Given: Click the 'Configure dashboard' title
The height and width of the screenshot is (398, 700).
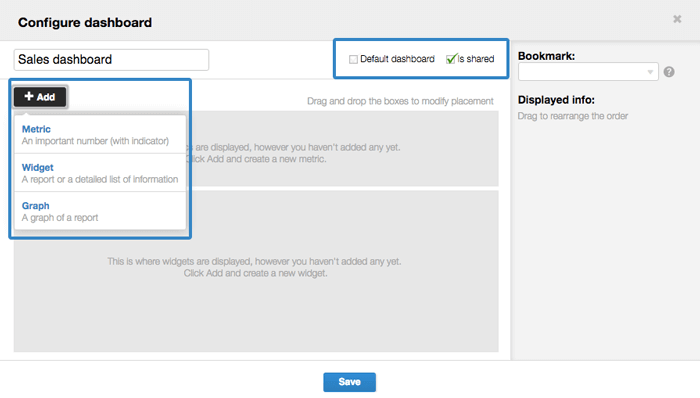Looking at the screenshot, I should 85,23.
